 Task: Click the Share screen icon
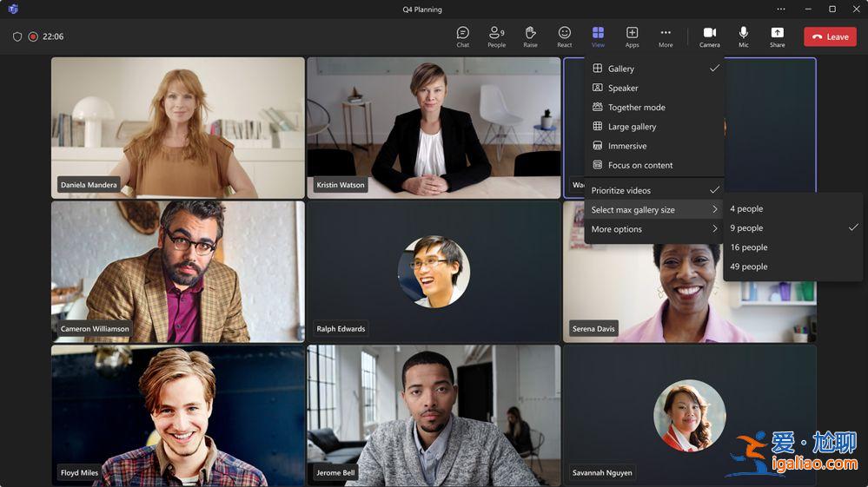(777, 36)
